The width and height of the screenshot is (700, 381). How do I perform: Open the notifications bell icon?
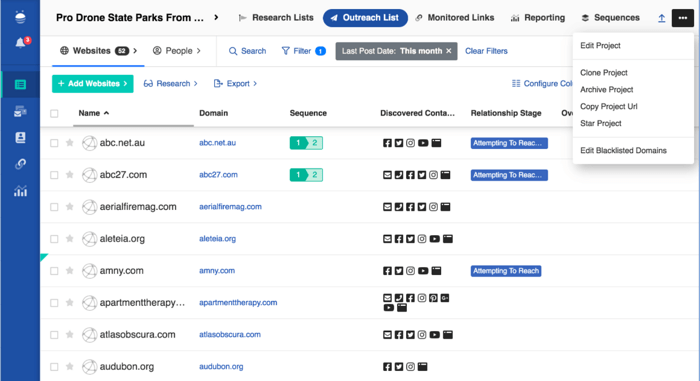click(21, 43)
